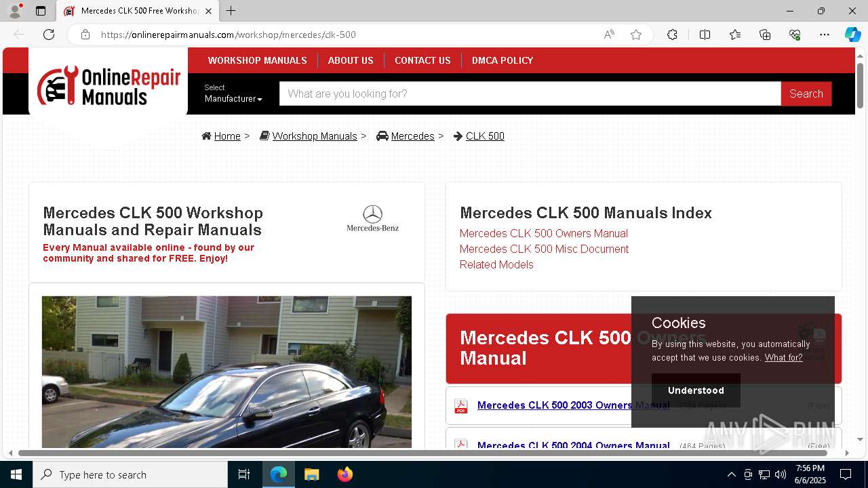Click the manual search field

point(530,94)
